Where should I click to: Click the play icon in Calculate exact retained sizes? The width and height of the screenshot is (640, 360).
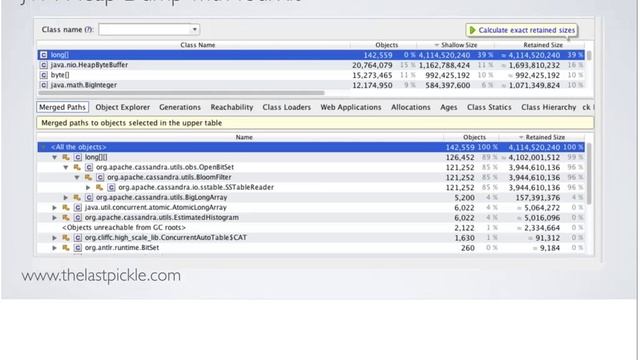click(x=473, y=30)
